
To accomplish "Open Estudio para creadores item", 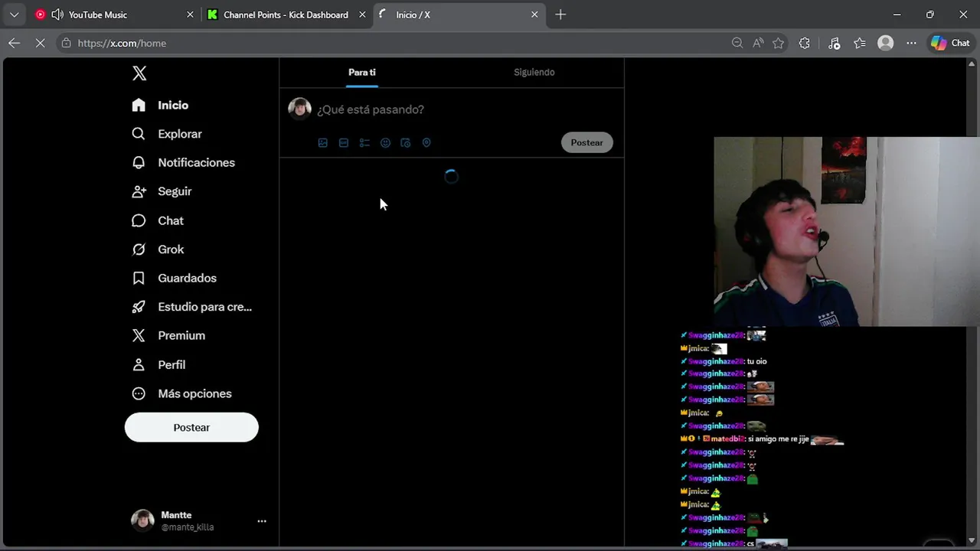I will (x=191, y=307).
